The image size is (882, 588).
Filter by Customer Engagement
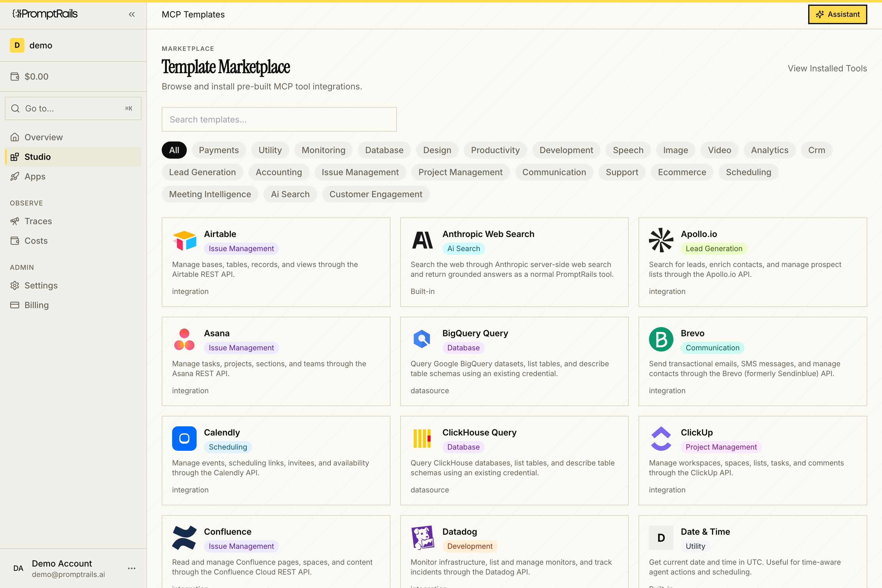click(x=375, y=194)
